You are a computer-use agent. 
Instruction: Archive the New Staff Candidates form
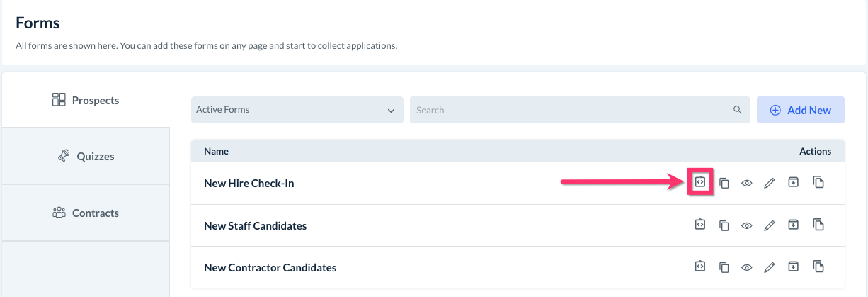[x=794, y=225]
